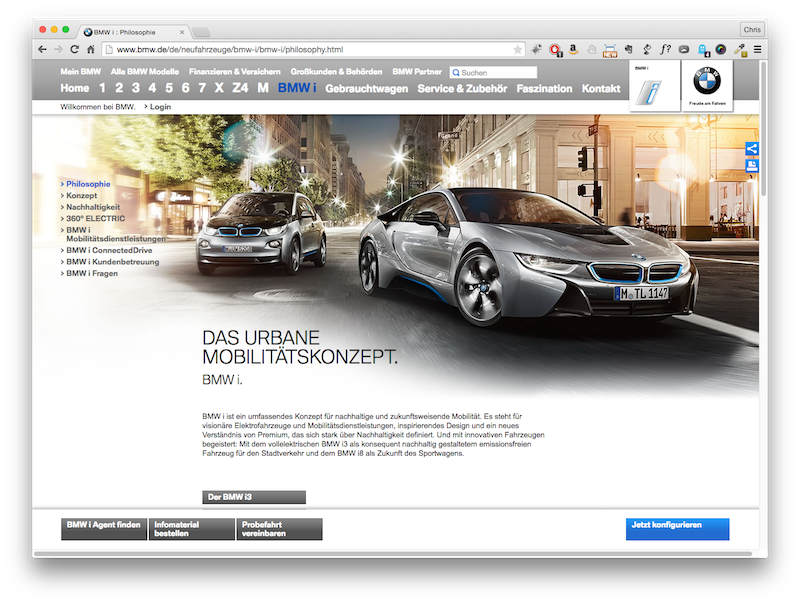
Task: Click the browser home icon
Action: [x=91, y=49]
